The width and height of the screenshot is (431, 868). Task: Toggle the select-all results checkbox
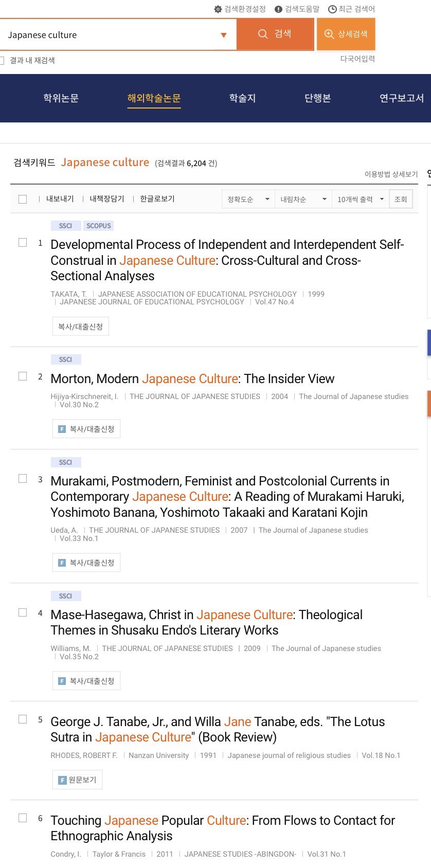(23, 199)
